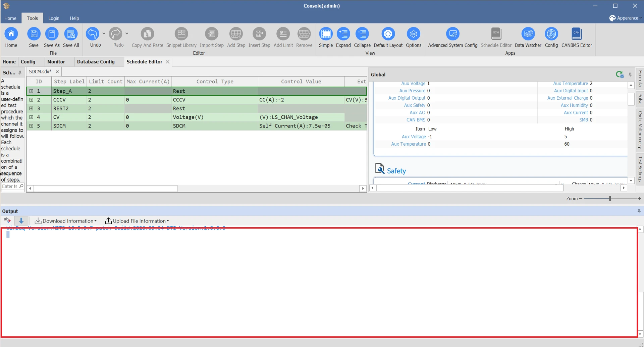
Task: Restore the Default Layout
Action: (x=388, y=34)
